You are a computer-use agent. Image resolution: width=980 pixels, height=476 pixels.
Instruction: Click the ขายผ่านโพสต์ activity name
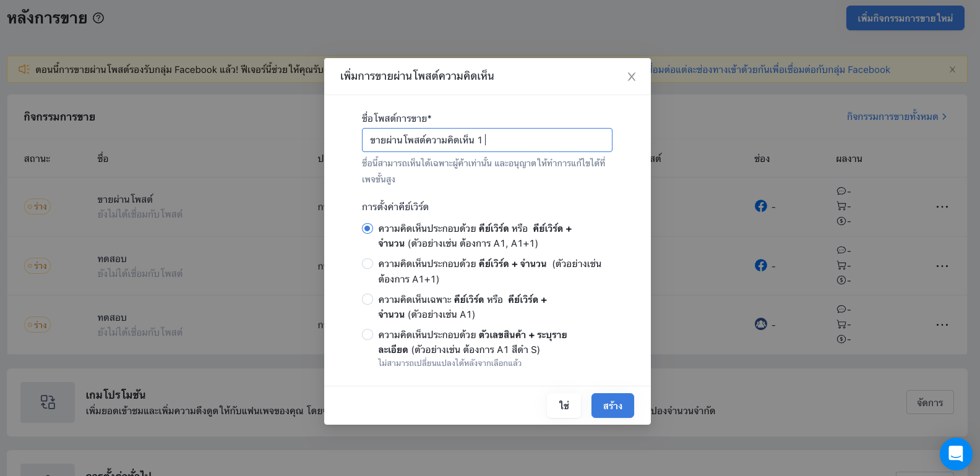(x=125, y=199)
